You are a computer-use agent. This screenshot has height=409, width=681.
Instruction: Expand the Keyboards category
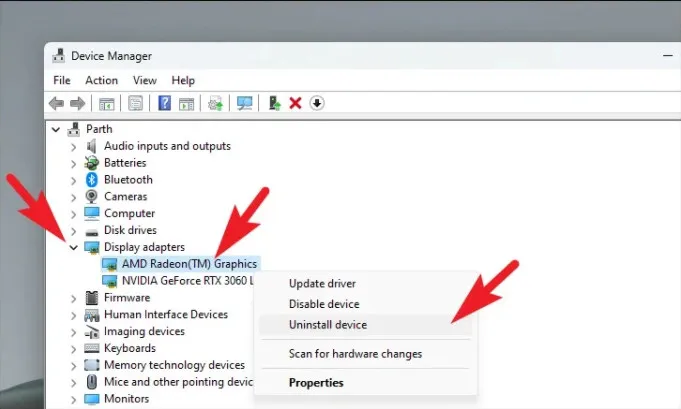click(x=73, y=349)
